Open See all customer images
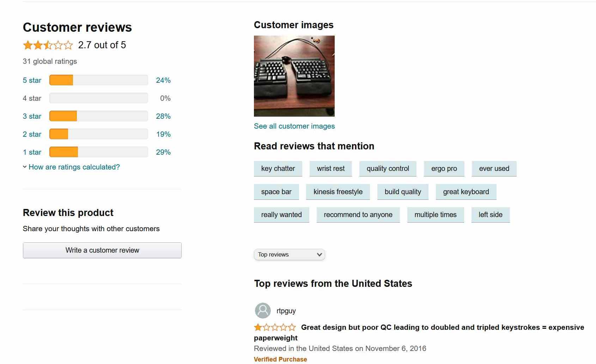596x364 pixels. 294,126
